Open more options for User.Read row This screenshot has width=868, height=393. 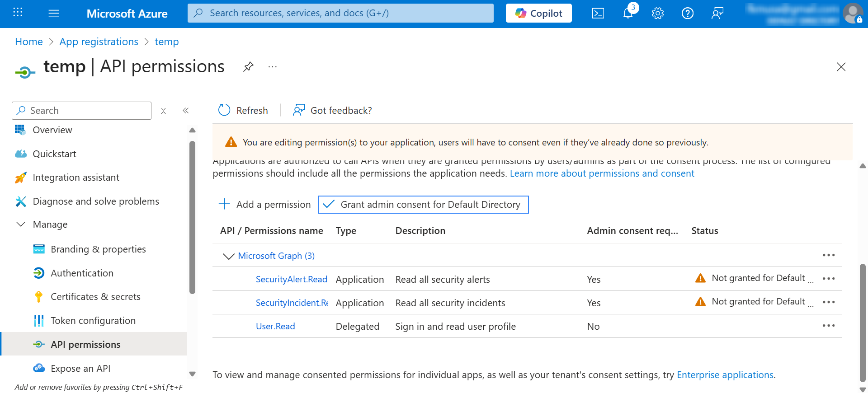828,326
